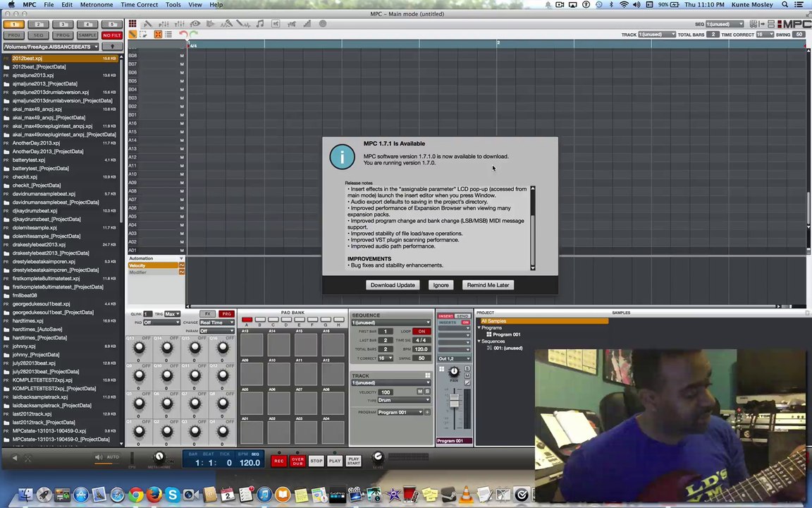Open the TRIG Max dropdown

173,314
